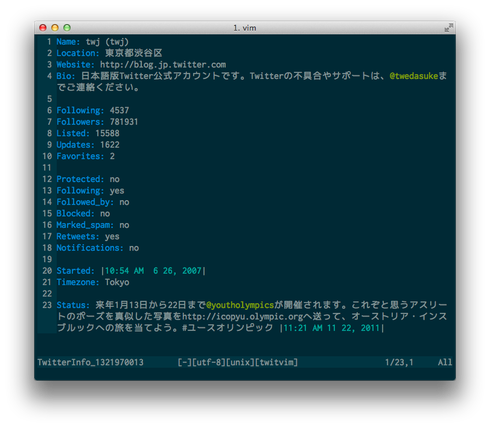The width and height of the screenshot is (490, 428).
Task: Click the timezone value 'Tokyo'
Action: tap(117, 283)
